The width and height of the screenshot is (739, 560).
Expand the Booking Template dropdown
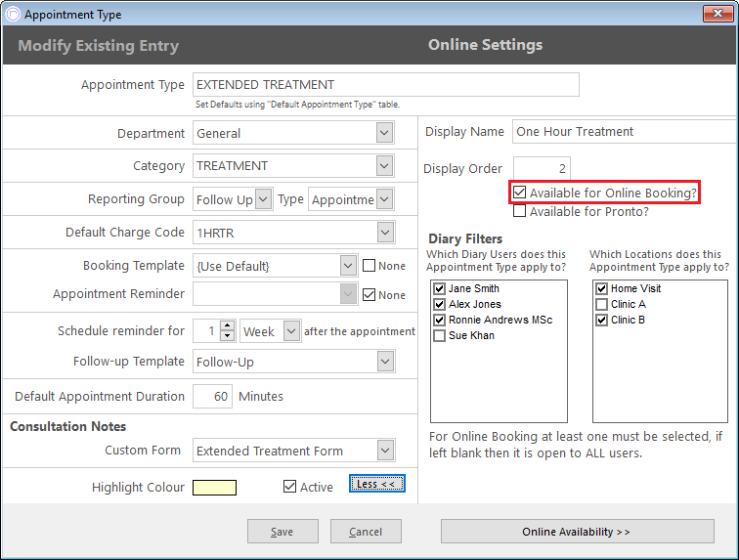click(x=348, y=266)
